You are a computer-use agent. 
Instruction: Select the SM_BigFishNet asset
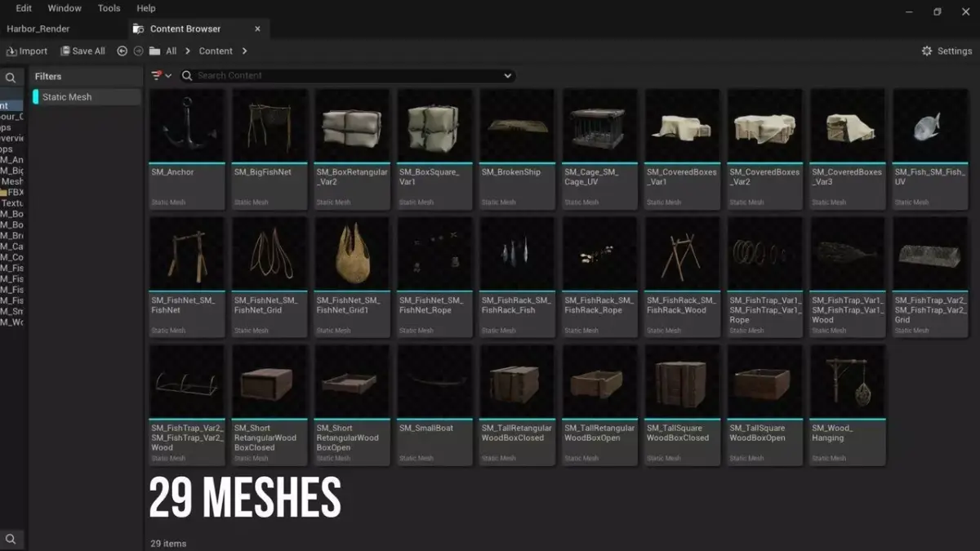269,149
